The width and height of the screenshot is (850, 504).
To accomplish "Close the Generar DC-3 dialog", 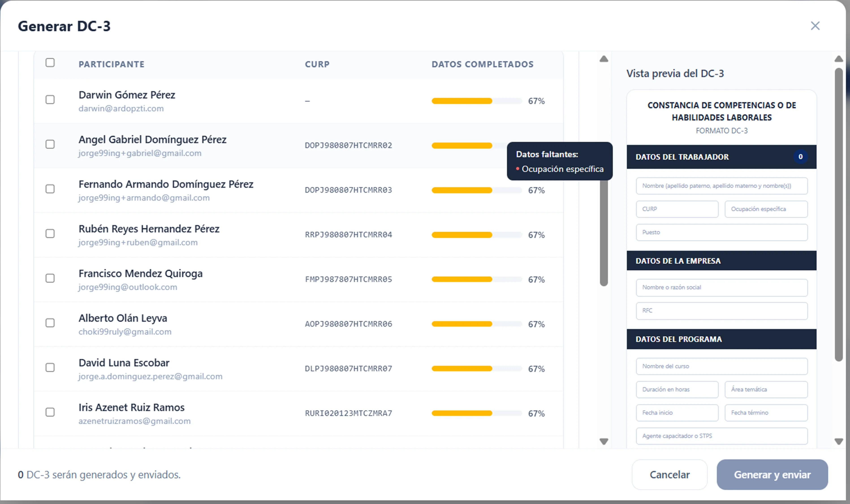I will coord(815,26).
